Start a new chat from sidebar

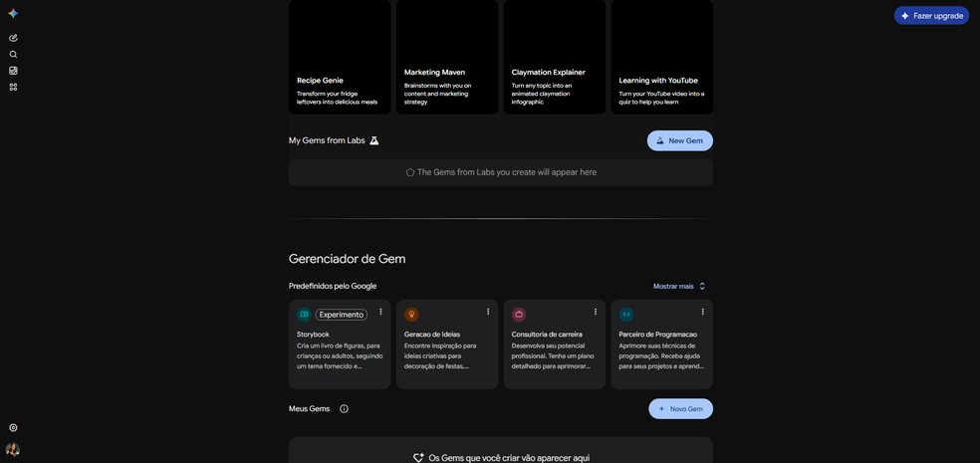coord(13,38)
